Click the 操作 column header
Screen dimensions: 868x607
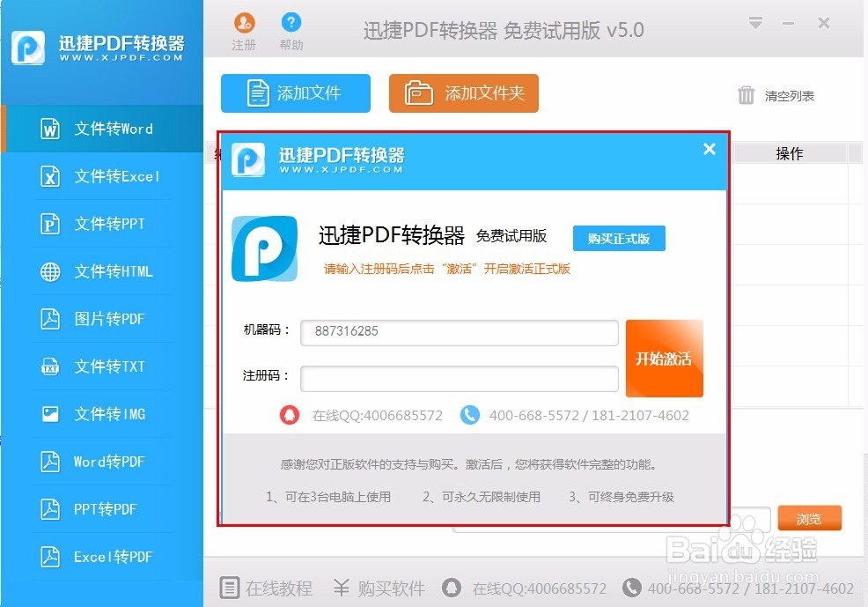click(790, 153)
